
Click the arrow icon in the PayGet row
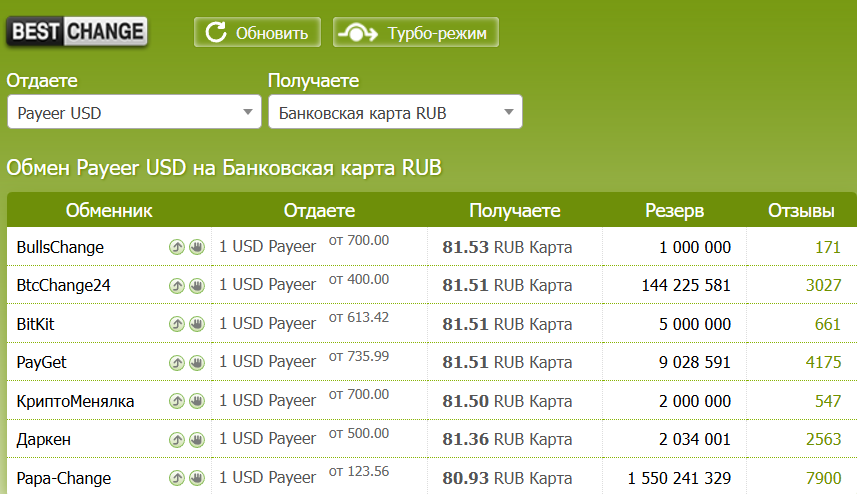click(x=176, y=363)
